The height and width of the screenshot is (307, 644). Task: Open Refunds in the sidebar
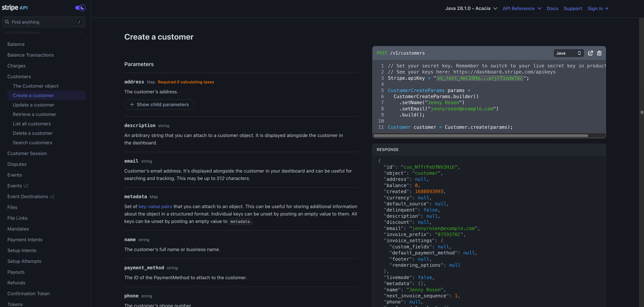click(x=16, y=283)
